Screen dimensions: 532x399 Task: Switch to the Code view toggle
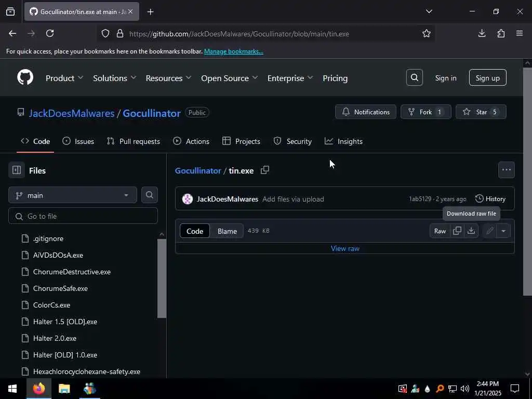(x=195, y=231)
